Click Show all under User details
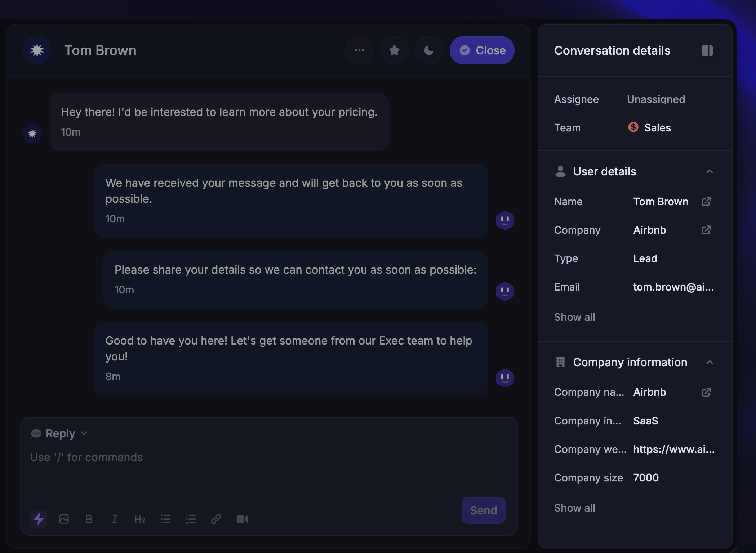756x553 pixels. coord(574,317)
